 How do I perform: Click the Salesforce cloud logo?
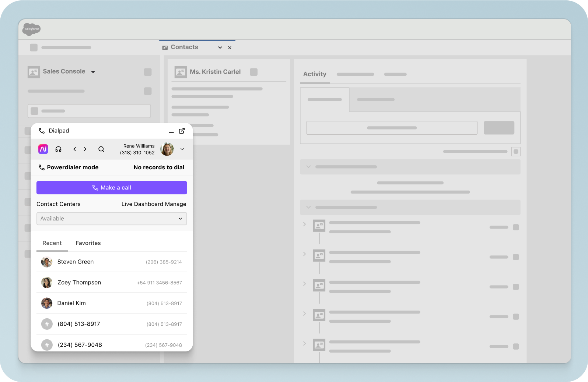(31, 29)
